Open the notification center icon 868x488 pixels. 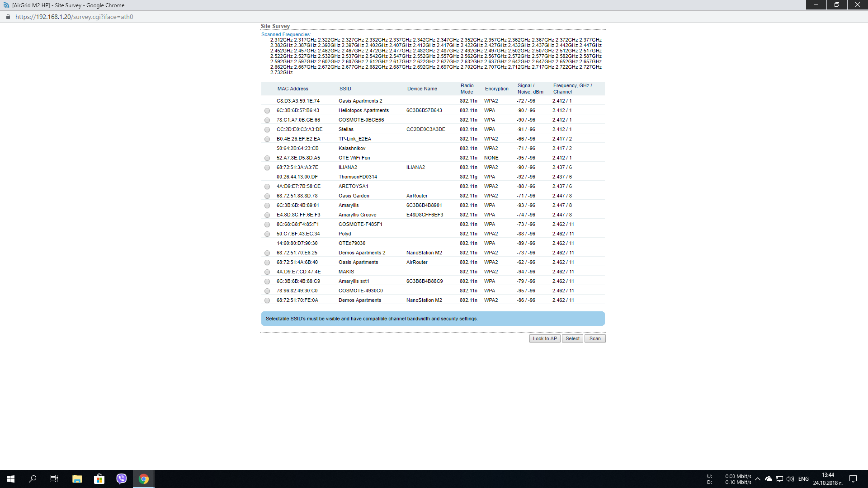(x=853, y=479)
